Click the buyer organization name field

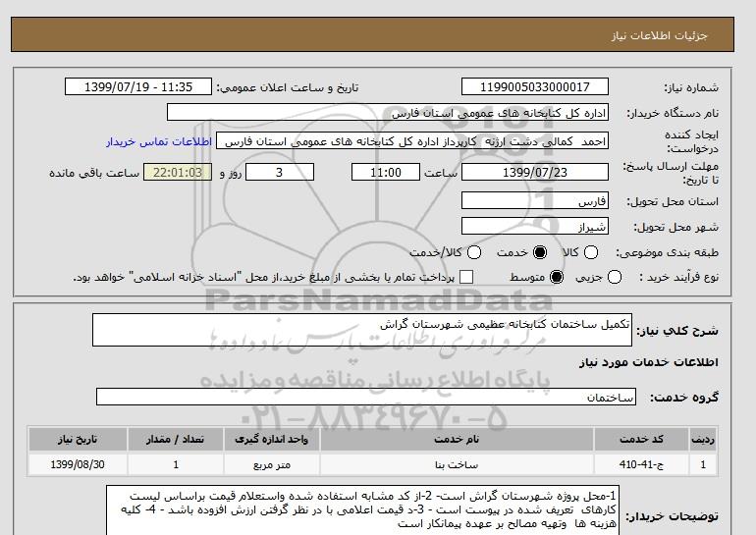coord(388,113)
